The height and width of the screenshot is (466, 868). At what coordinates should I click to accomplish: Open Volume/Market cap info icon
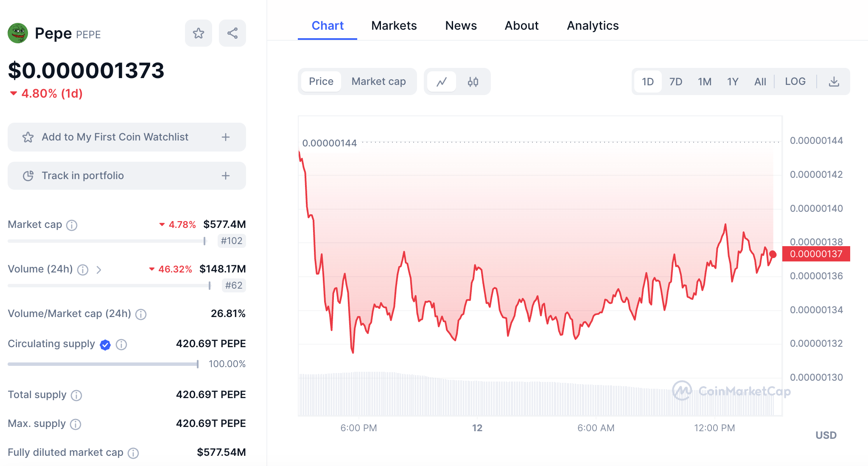(x=141, y=314)
